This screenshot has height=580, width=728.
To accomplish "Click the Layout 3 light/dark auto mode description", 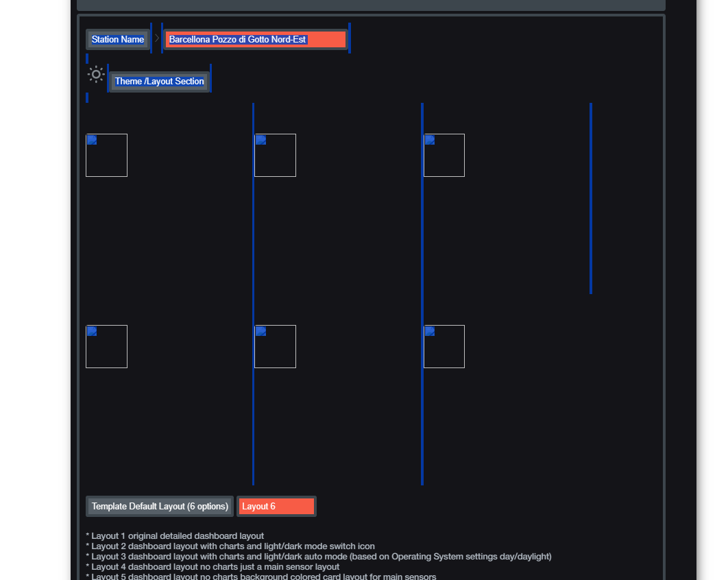I will pos(319,556).
